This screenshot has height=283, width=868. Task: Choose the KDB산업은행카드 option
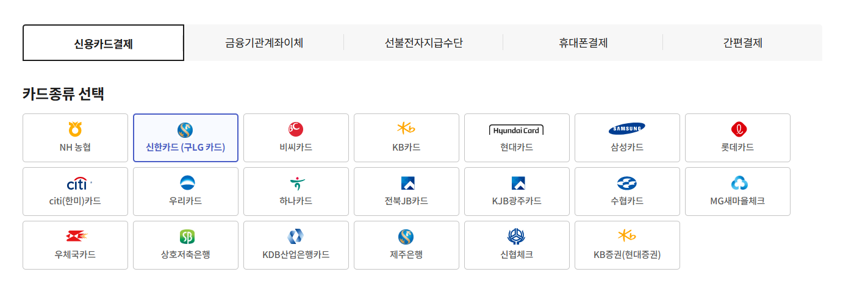point(296,245)
